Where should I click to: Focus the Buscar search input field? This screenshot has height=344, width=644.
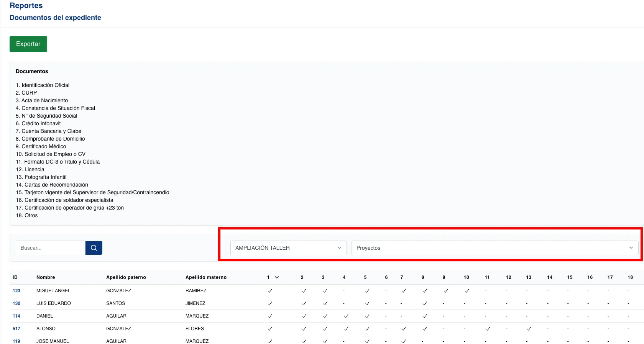tap(51, 248)
